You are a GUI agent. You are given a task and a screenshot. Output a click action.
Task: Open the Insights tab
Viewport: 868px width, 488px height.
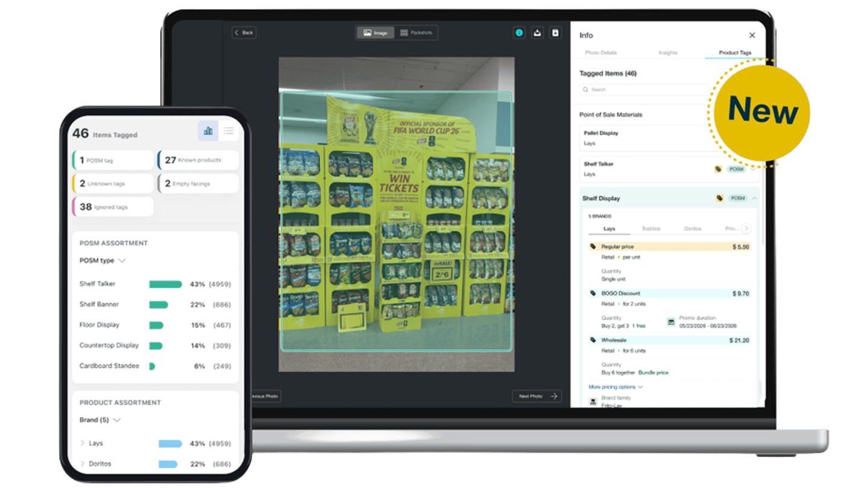point(668,53)
